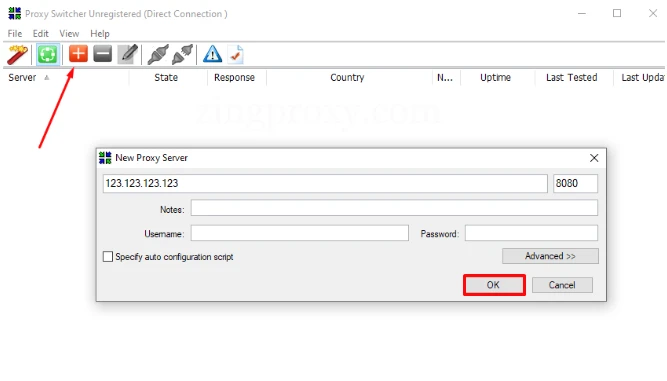Click the New Proxy Server dialog icon
The image size is (667, 381).
pos(105,158)
